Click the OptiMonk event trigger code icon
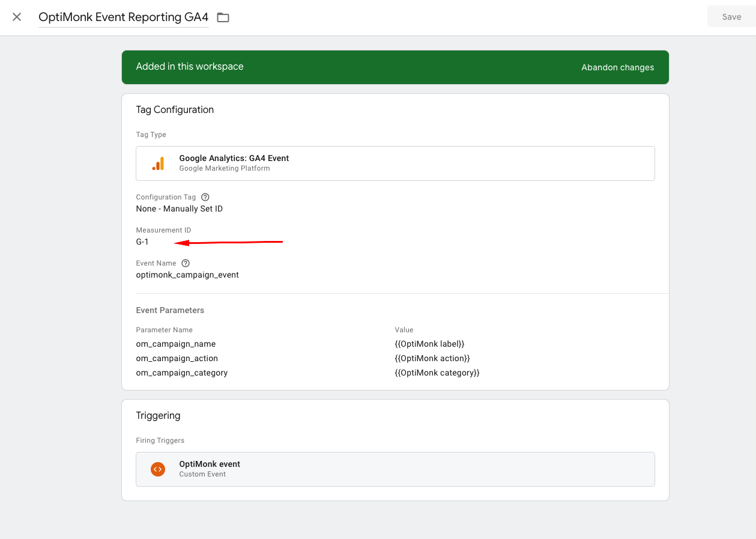Image resolution: width=756 pixels, height=539 pixels. click(158, 469)
